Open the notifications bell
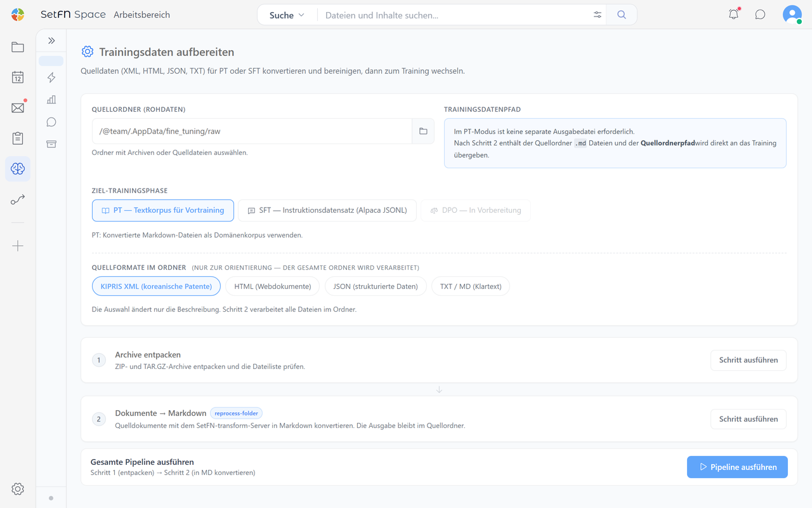Viewport: 812px width, 508px height. tap(733, 15)
